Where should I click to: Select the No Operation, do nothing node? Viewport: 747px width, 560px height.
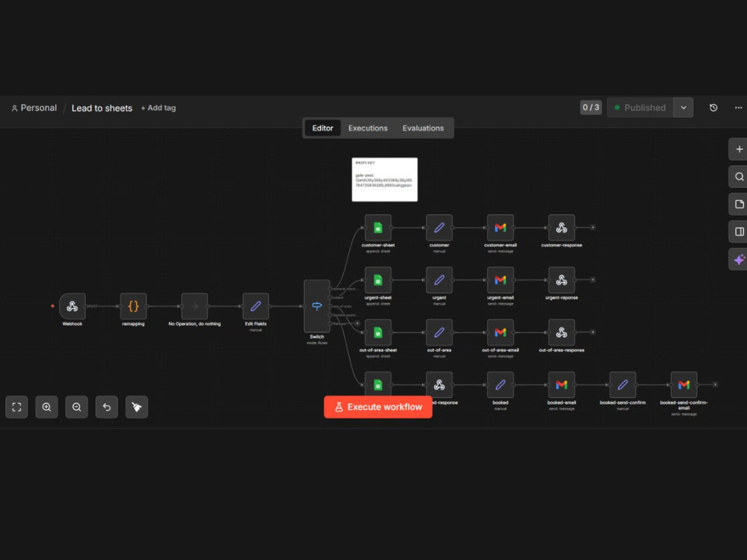coord(194,306)
